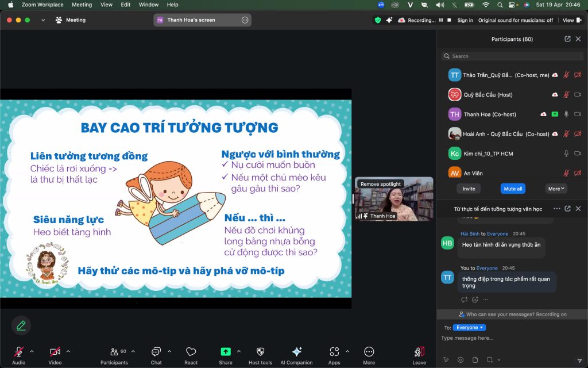The height and width of the screenshot is (368, 588).
Task: Open emoji picker in chat compose bar
Action: (461, 360)
